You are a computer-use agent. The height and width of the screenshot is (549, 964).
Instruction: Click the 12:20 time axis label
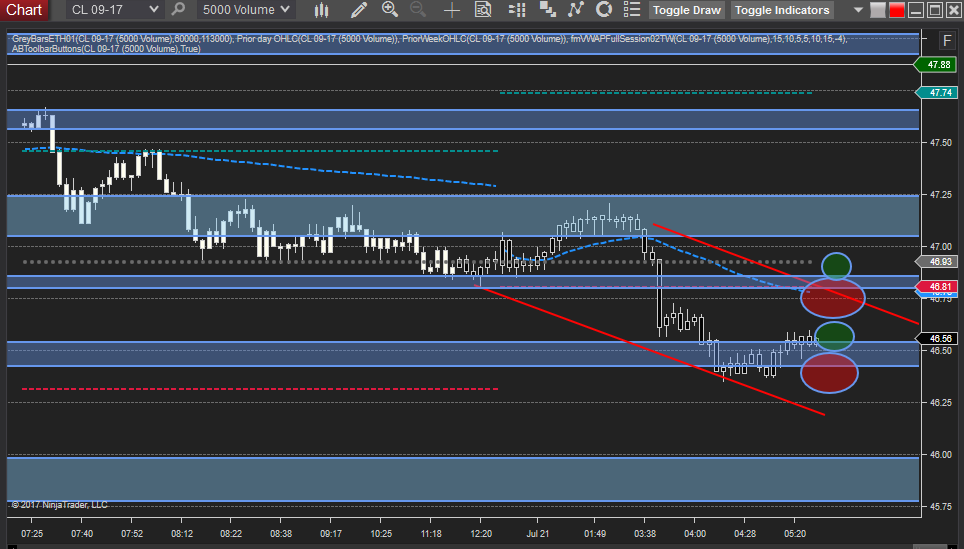481,534
